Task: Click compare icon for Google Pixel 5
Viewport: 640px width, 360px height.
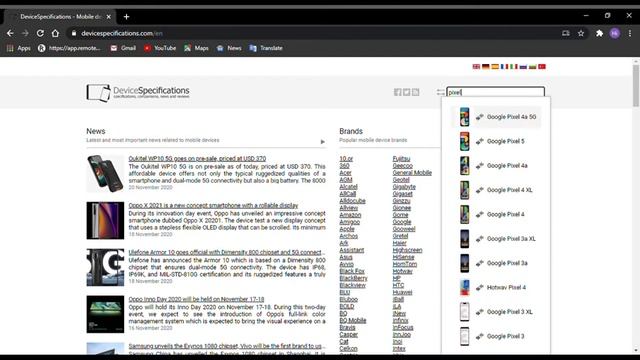Action: click(x=480, y=141)
